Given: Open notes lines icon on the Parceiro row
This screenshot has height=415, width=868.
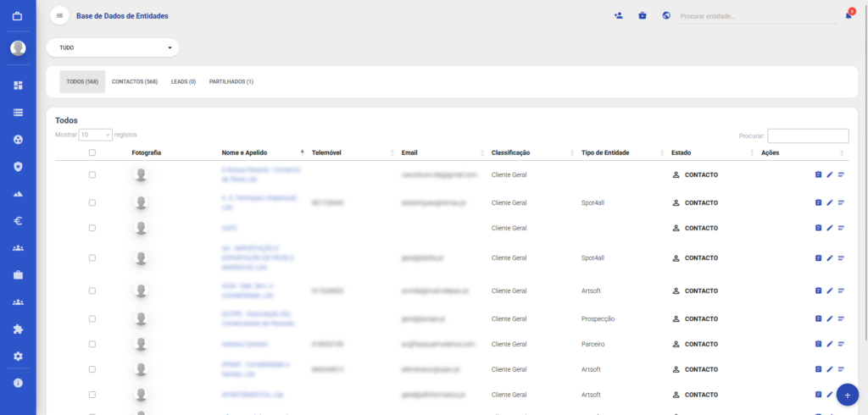Looking at the screenshot, I should pos(841,344).
